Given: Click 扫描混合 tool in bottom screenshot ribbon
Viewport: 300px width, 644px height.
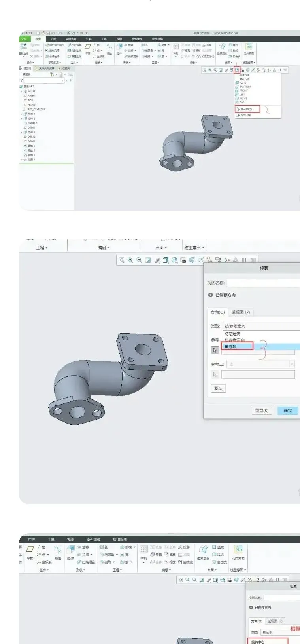Looking at the screenshot, I should point(86,562).
